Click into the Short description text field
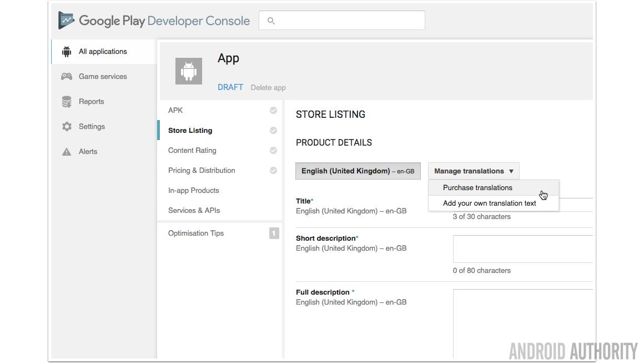 click(522, 249)
